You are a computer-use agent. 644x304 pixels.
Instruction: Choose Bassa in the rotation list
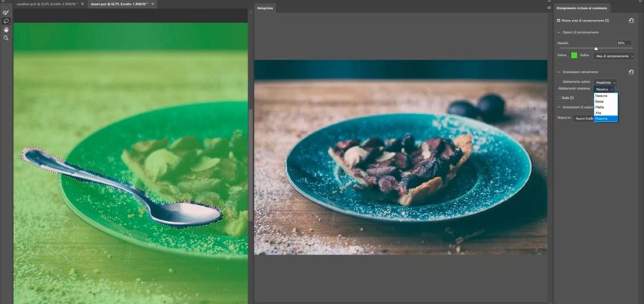(x=606, y=101)
